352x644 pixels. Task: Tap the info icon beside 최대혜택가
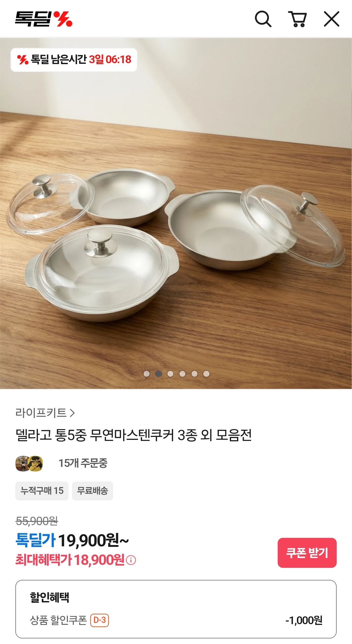(131, 560)
